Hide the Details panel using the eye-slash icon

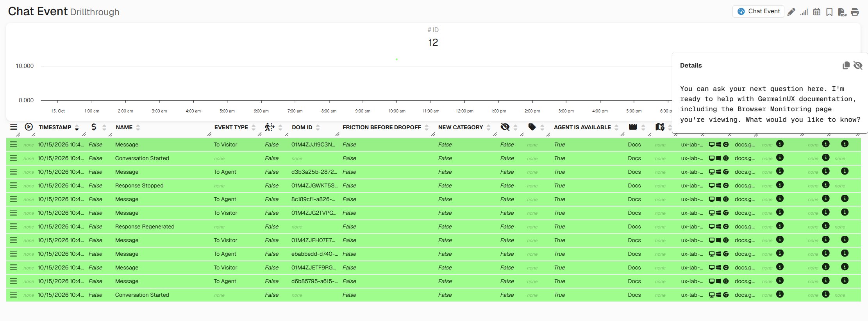(858, 65)
